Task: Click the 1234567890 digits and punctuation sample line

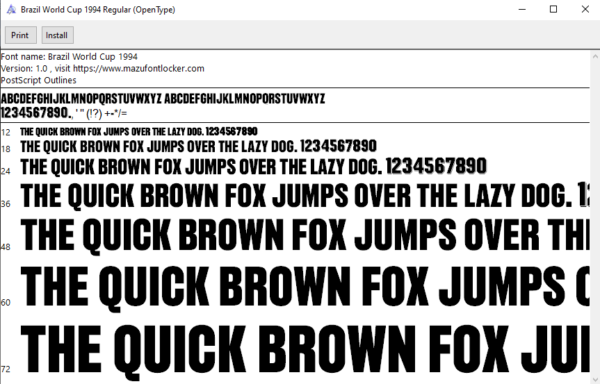Action: tap(64, 113)
